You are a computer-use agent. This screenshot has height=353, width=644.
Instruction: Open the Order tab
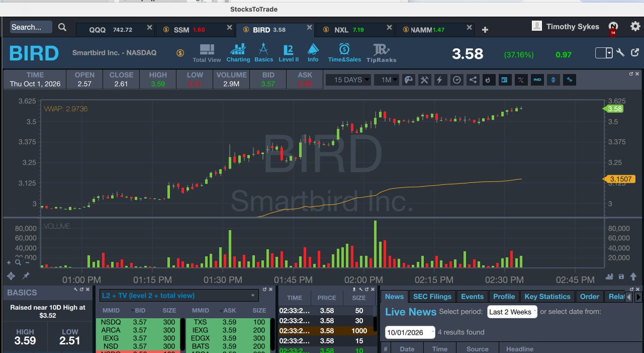[589, 296]
